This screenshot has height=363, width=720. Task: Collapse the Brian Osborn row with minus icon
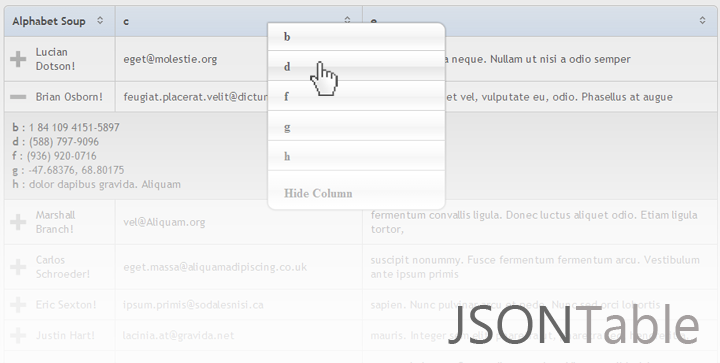click(18, 97)
